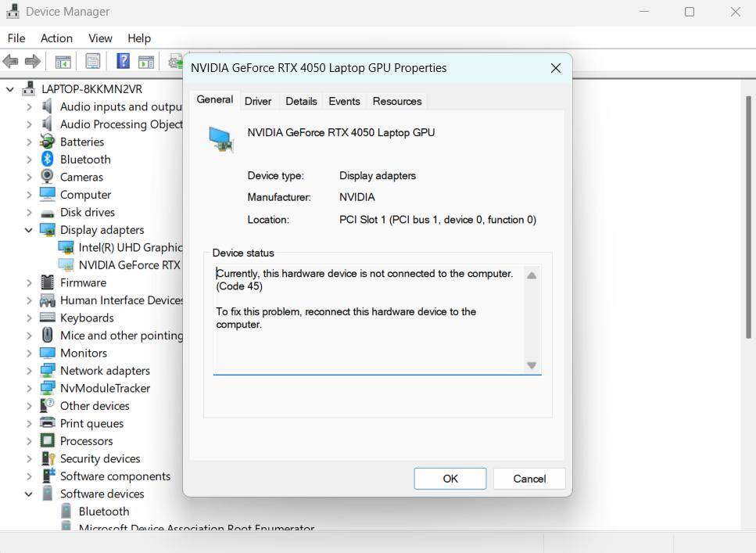Viewport: 756px width, 553px height.
Task: Click the NVIDIA GPU device icon in the dialog
Action: pyautogui.click(x=221, y=138)
